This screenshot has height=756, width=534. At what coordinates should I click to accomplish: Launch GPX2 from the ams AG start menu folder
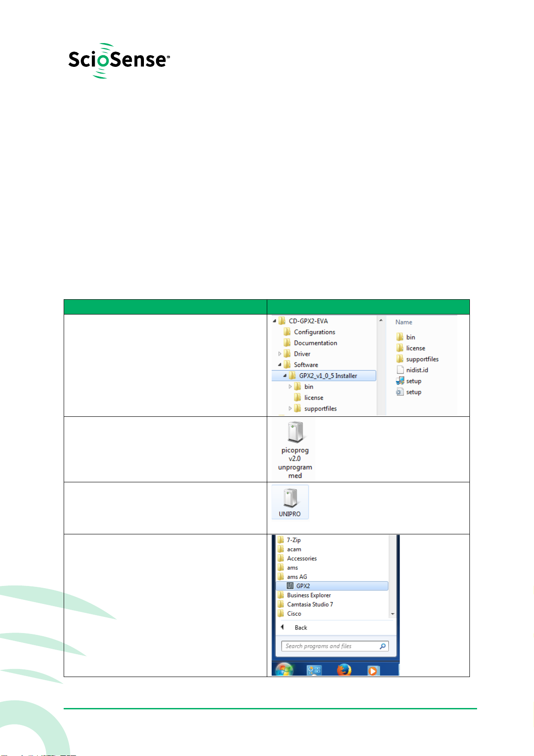pos(332,586)
